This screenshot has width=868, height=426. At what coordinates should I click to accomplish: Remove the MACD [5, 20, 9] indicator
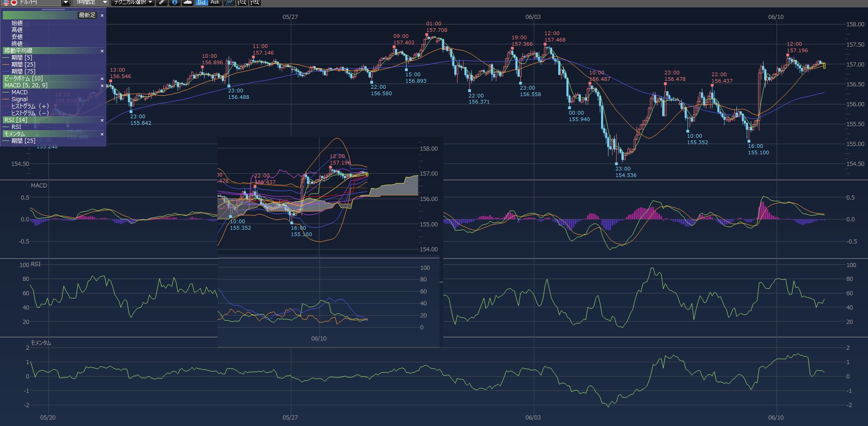pyautogui.click(x=102, y=85)
